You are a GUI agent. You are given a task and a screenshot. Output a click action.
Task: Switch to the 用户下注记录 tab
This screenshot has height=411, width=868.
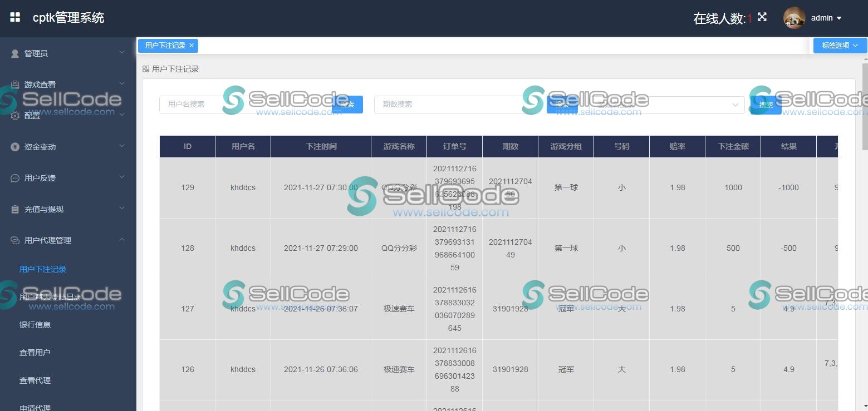pyautogui.click(x=165, y=46)
